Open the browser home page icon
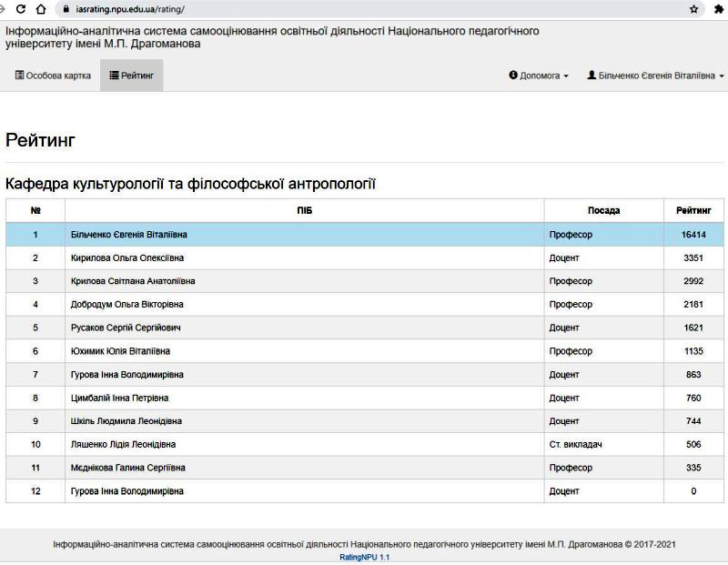 (x=41, y=9)
